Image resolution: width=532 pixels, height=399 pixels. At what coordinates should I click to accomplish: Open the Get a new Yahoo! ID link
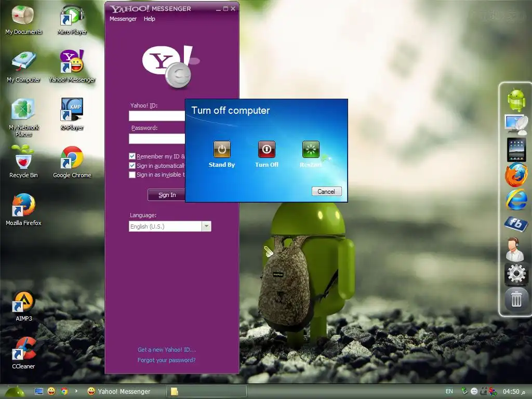click(167, 350)
